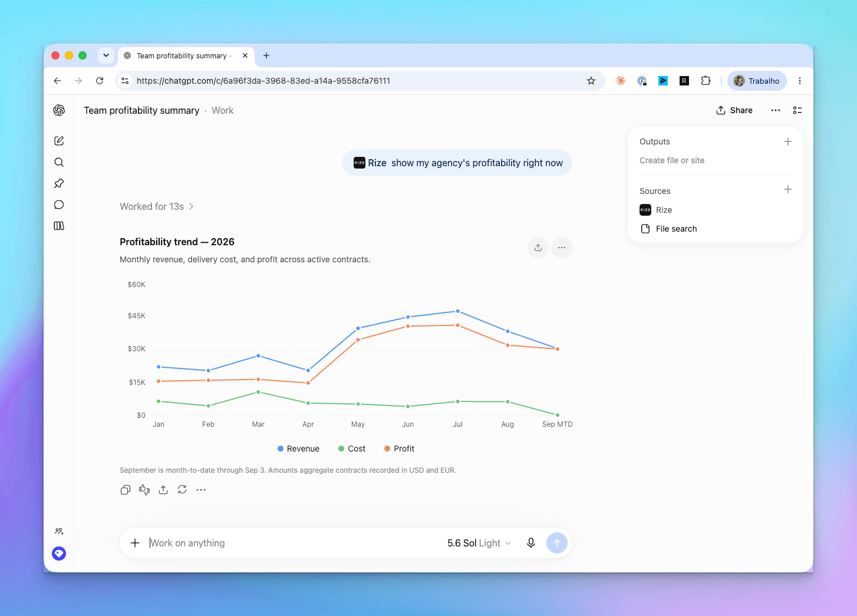
Task: Go back to previous page
Action: pyautogui.click(x=57, y=81)
